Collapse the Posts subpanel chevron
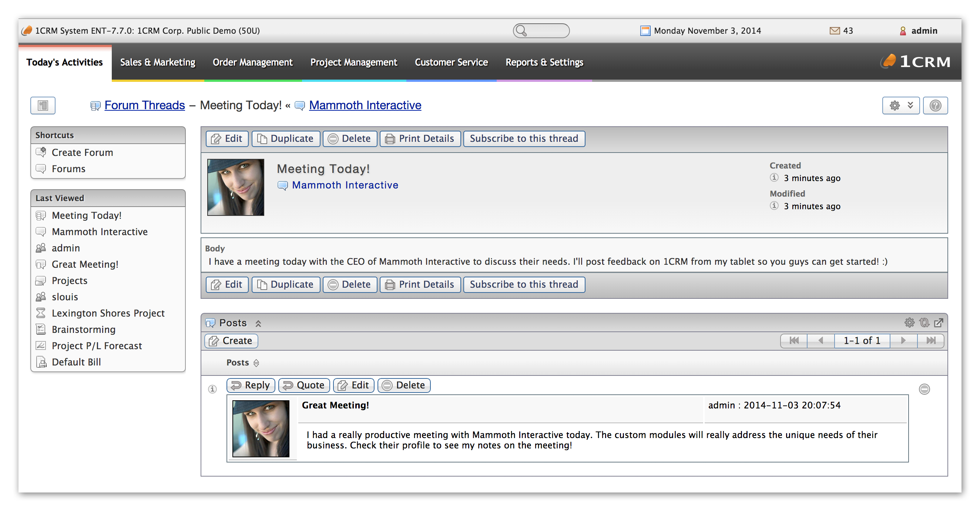This screenshot has height=511, width=980. [258, 324]
